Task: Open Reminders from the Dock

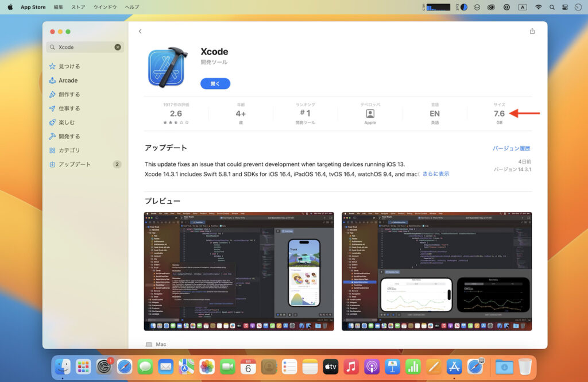Action: click(x=289, y=367)
